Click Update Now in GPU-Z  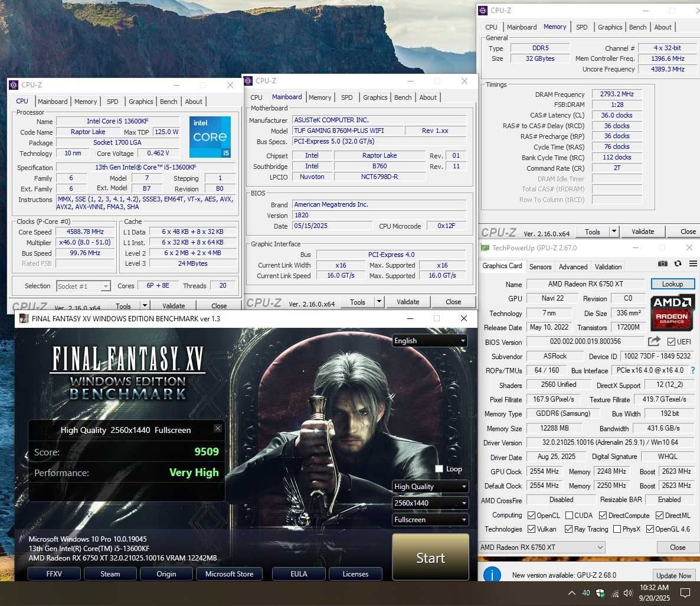tap(673, 575)
